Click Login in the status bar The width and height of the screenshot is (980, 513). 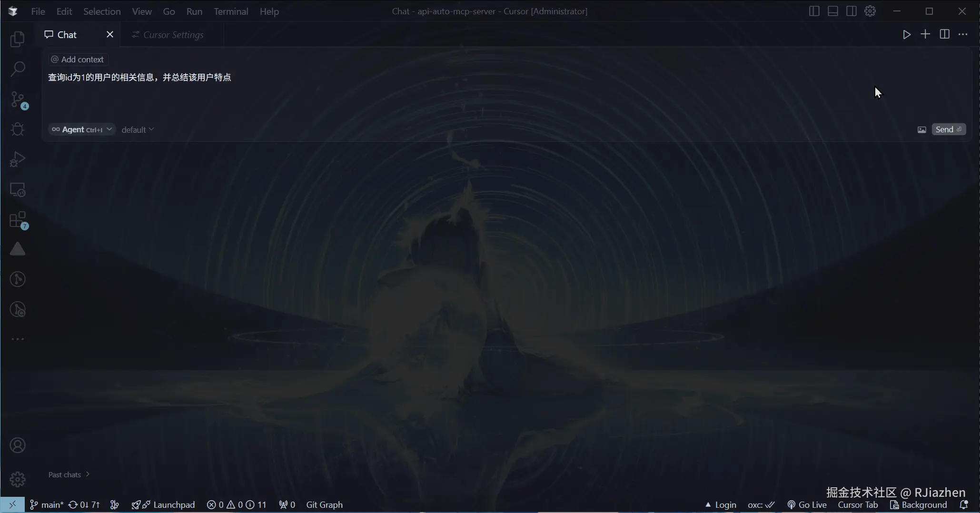pyautogui.click(x=721, y=505)
